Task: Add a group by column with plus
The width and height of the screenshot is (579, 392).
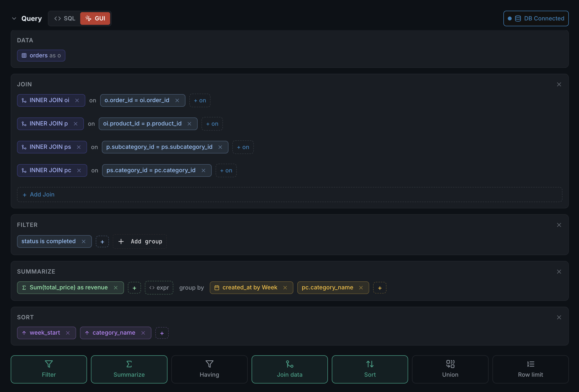Action: (x=380, y=288)
